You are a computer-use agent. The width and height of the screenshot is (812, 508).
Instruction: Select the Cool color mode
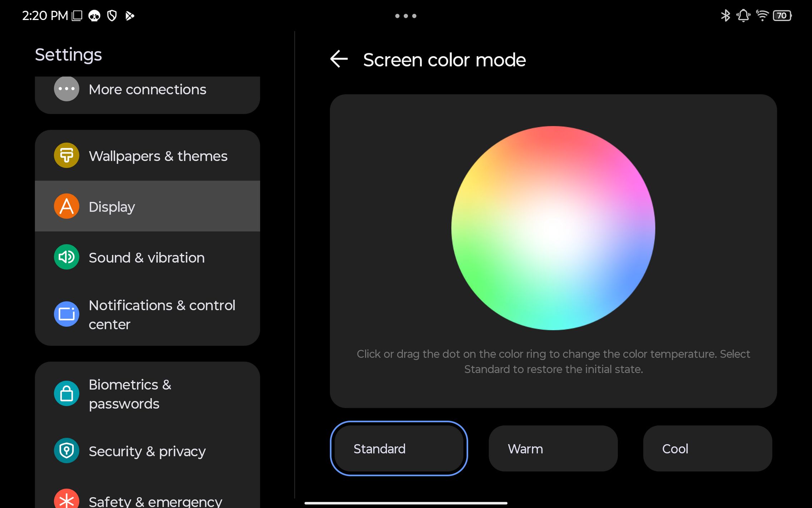(707, 449)
